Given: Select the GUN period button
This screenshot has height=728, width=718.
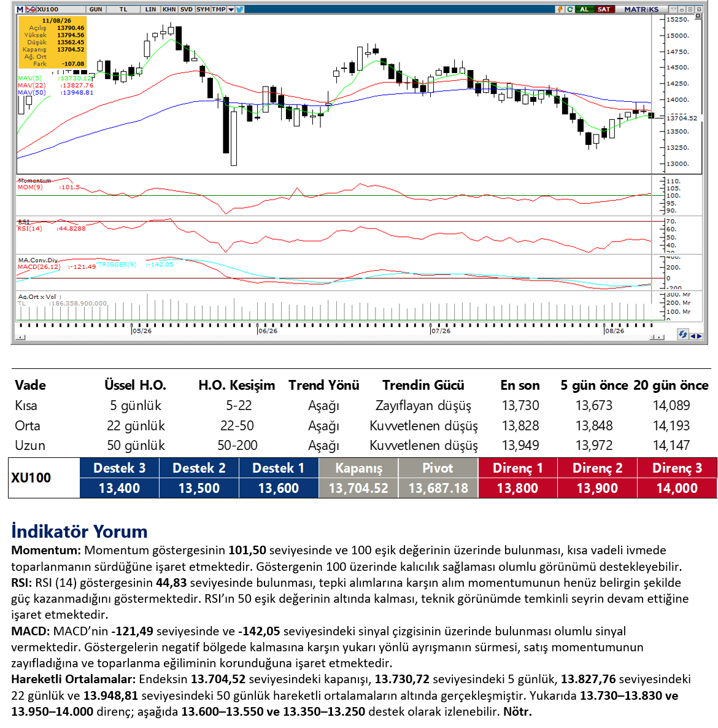Looking at the screenshot, I should pyautogui.click(x=96, y=9).
